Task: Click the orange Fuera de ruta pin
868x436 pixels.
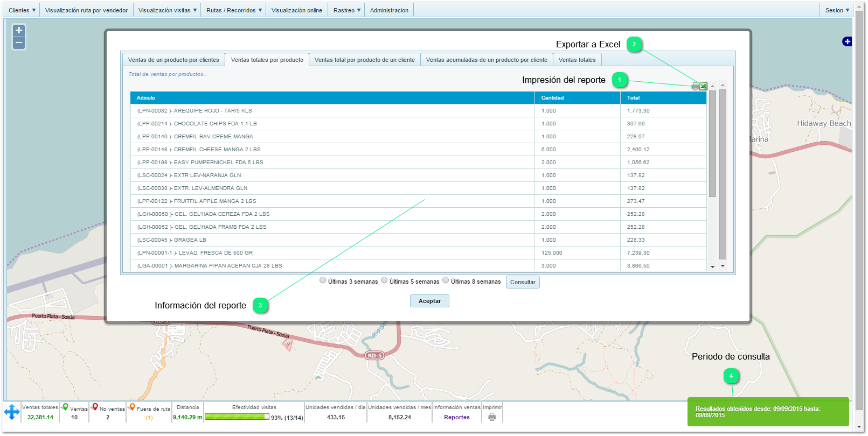Action: 132,407
